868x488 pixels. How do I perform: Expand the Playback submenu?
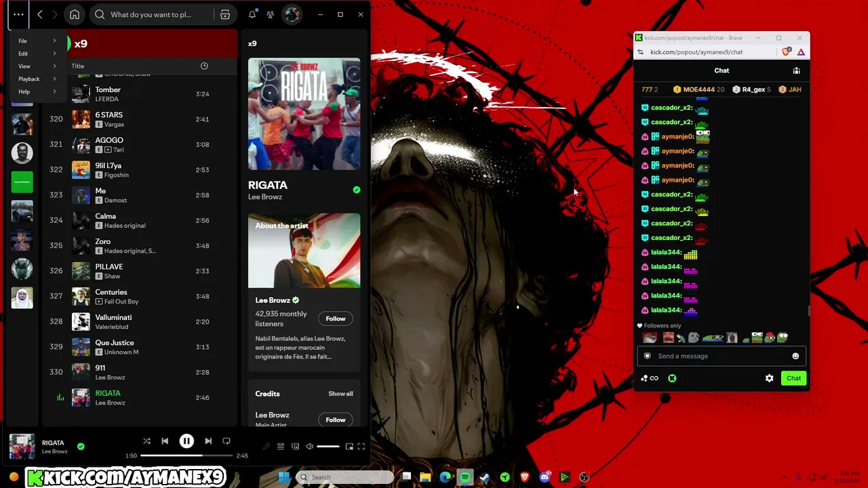[x=38, y=79]
